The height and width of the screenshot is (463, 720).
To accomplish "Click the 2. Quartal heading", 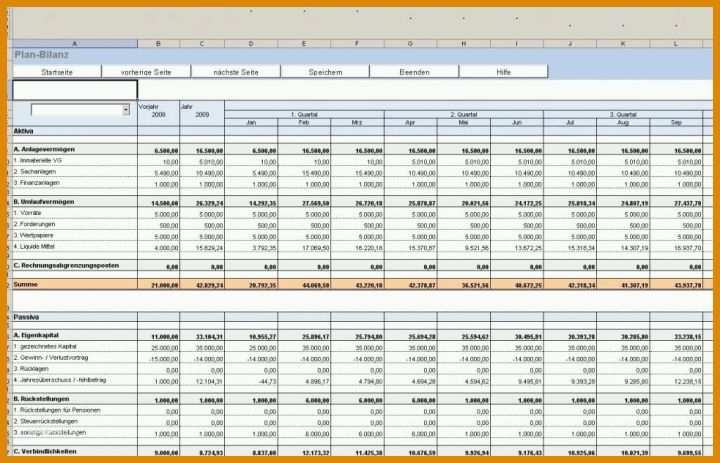I will point(464,114).
